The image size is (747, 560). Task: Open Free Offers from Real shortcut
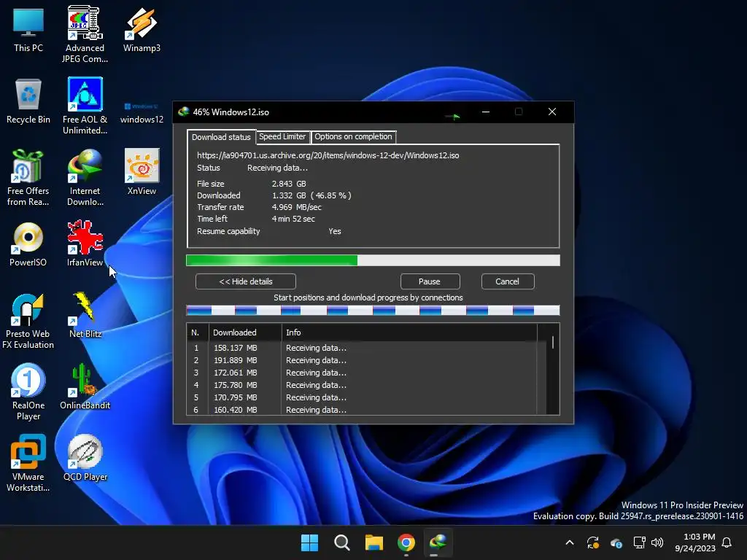(x=28, y=177)
